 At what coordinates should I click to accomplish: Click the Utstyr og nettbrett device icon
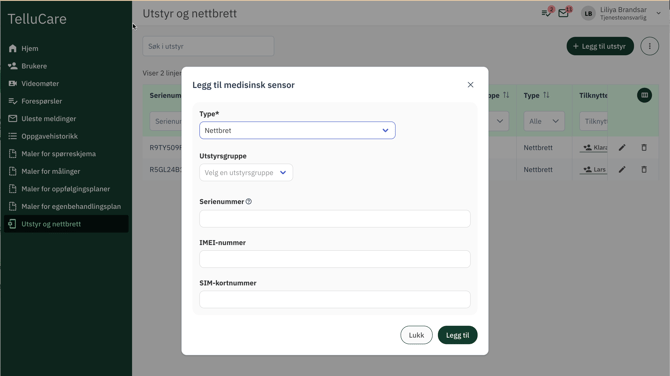coord(12,224)
